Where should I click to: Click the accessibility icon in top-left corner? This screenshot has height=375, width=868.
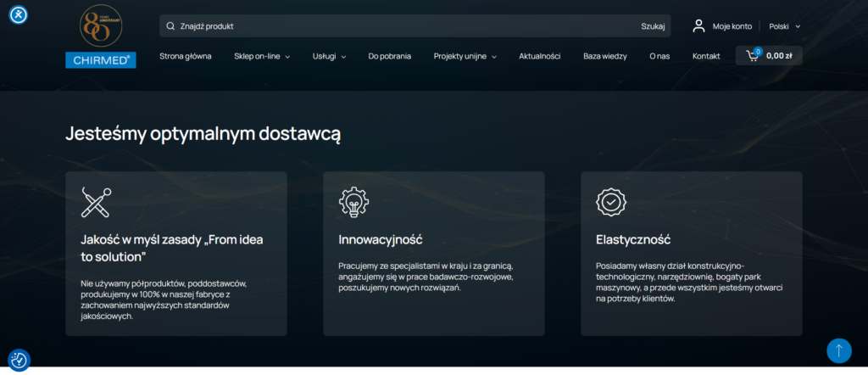(19, 15)
